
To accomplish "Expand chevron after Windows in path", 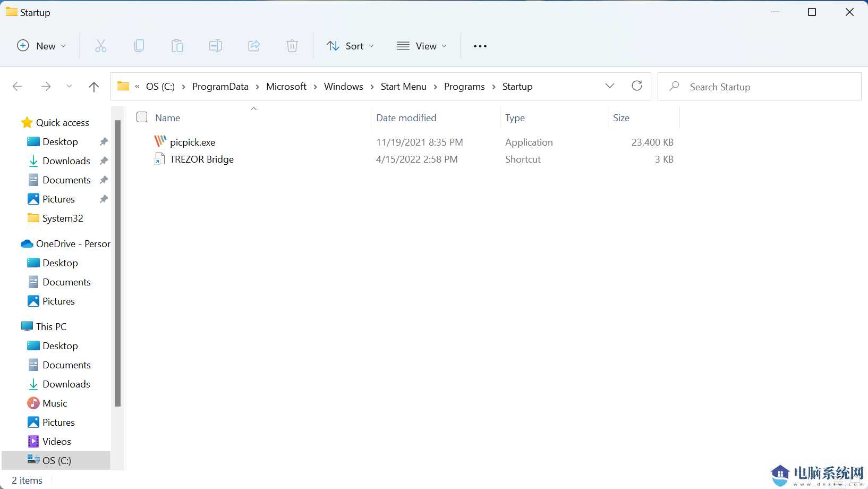I will 372,87.
